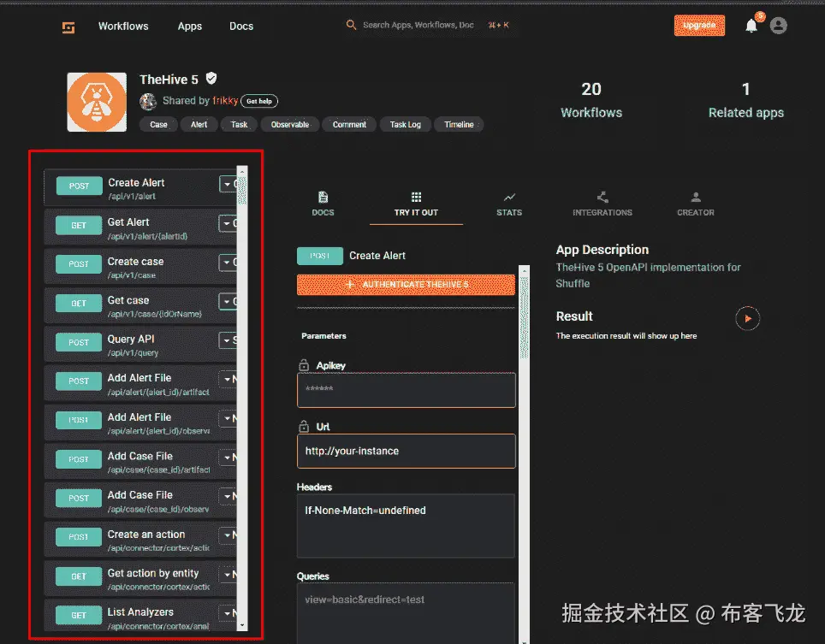Viewport: 825px width, 644px height.
Task: Select the List Analyzers action
Action: click(x=140, y=615)
